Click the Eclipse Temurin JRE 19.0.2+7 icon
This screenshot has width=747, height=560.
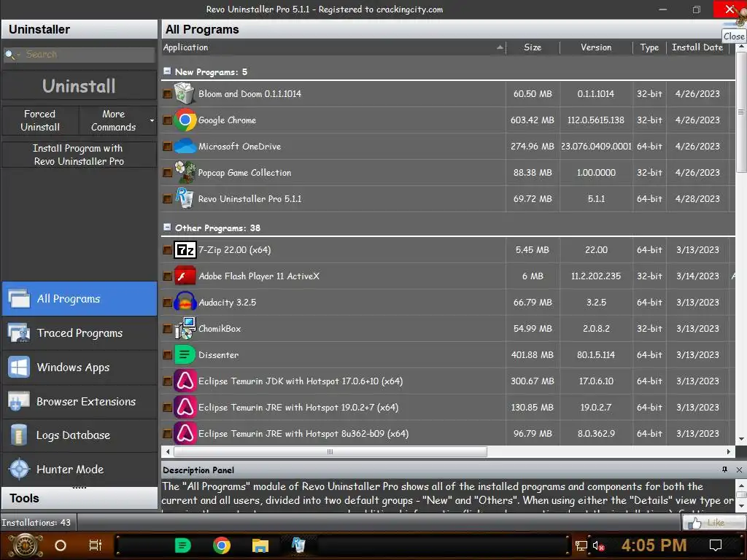click(185, 407)
